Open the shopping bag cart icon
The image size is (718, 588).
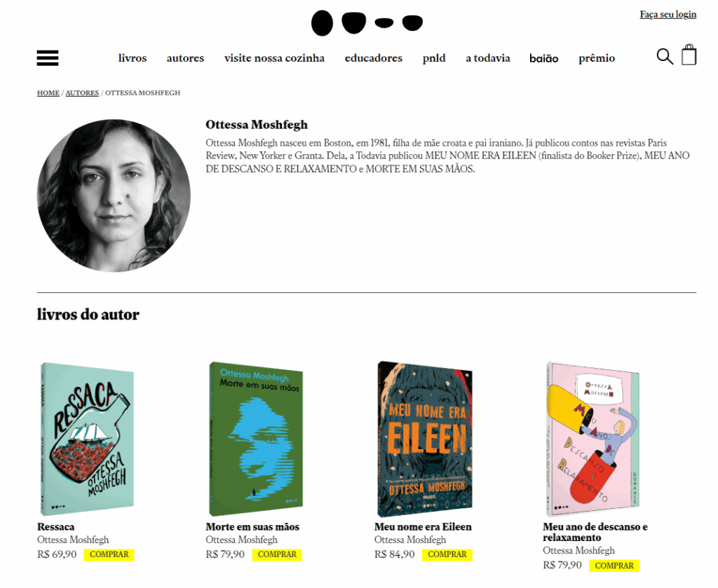pos(689,55)
